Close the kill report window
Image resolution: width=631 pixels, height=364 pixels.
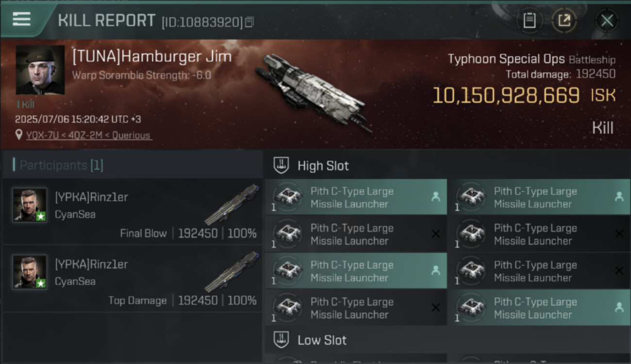607,21
